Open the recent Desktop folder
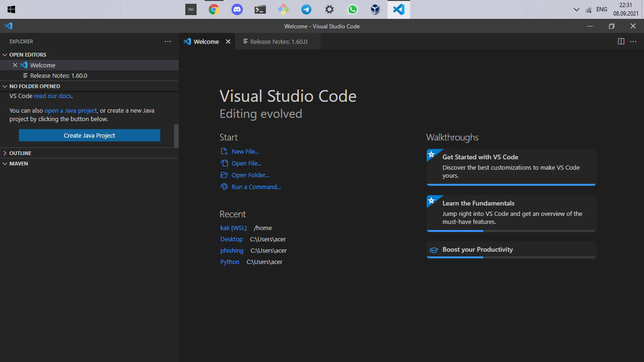The image size is (644, 362). point(231,239)
